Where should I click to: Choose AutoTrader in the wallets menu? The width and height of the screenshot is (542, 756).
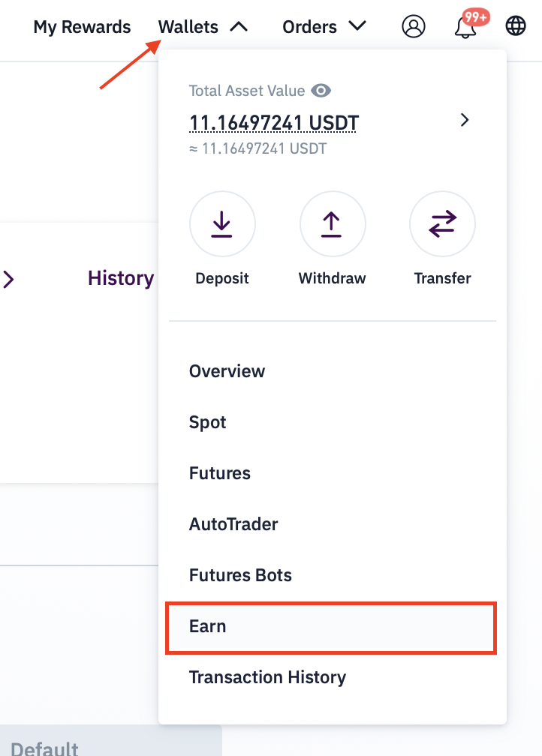coord(233,524)
